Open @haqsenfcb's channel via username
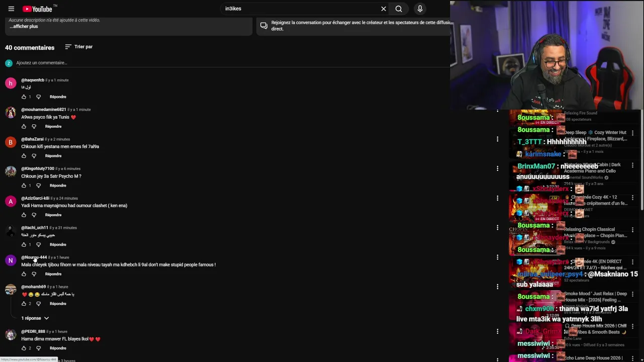Screen dimensions: 644x362 pos(33,80)
